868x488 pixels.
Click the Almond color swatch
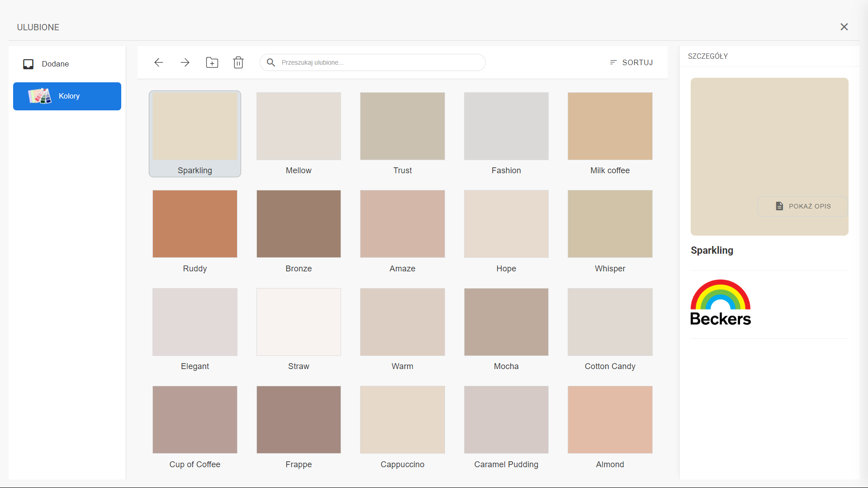tap(610, 420)
